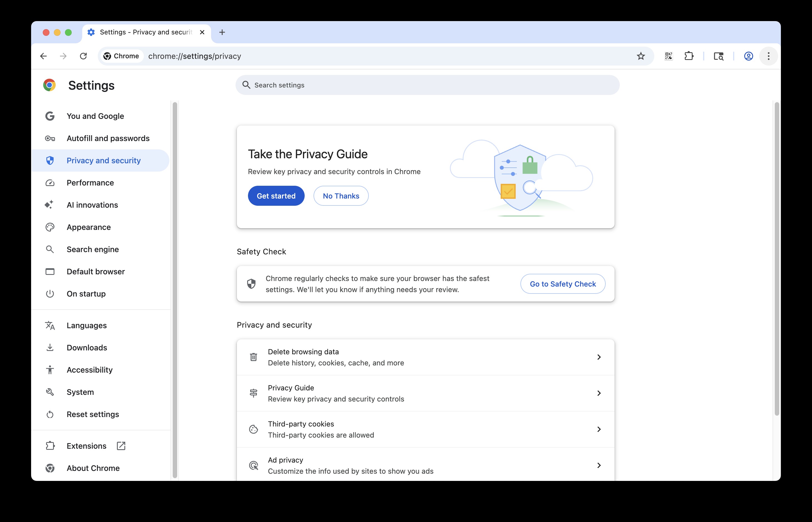Open the Chrome three-dot menu
The image size is (812, 522).
tap(768, 56)
